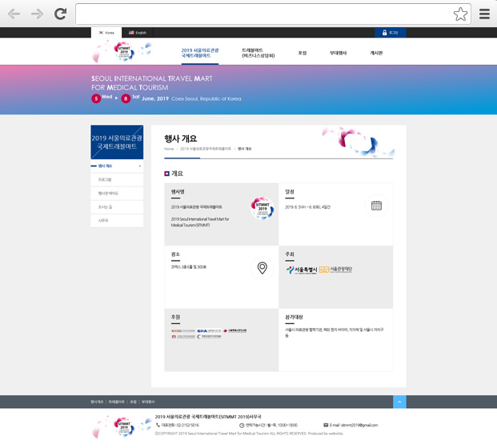Click the '2019 Seoul International Travel Mart' event name text
The image size is (497, 448).
click(200, 222)
